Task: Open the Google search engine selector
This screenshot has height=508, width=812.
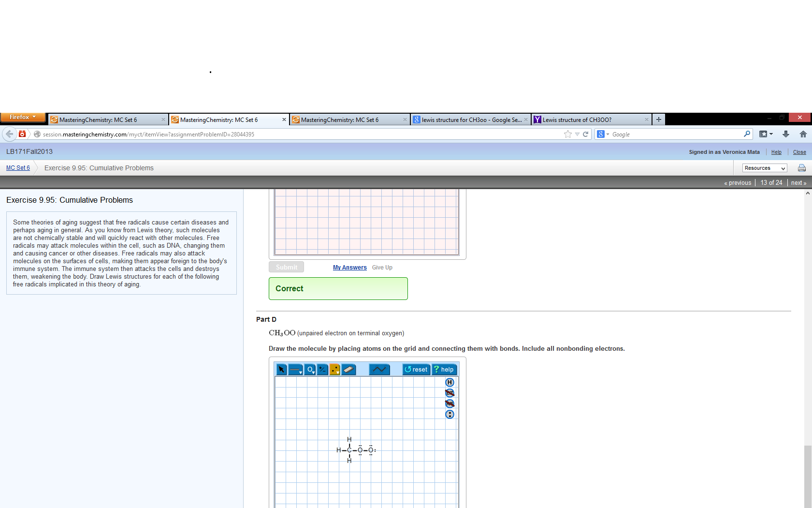Action: [x=603, y=134]
